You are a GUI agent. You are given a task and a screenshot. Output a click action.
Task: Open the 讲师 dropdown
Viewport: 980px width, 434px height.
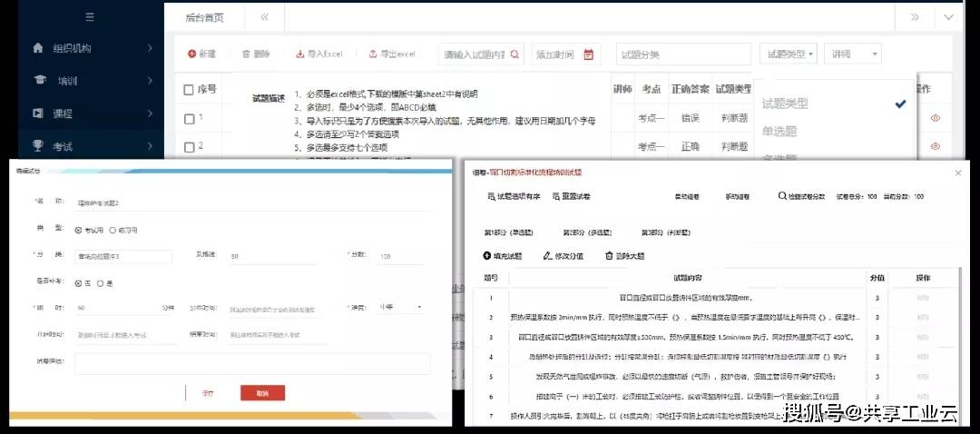click(853, 54)
